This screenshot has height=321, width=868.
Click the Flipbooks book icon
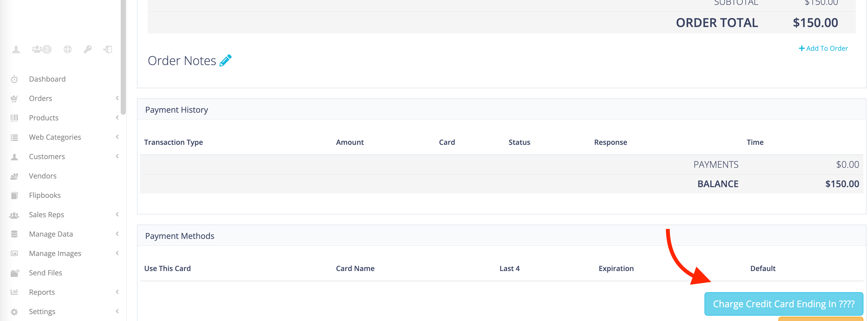click(14, 196)
